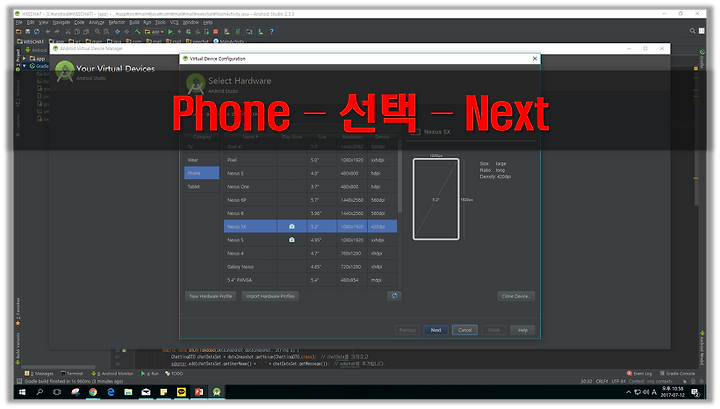
Task: Select the Tablet category
Action: coord(202,186)
